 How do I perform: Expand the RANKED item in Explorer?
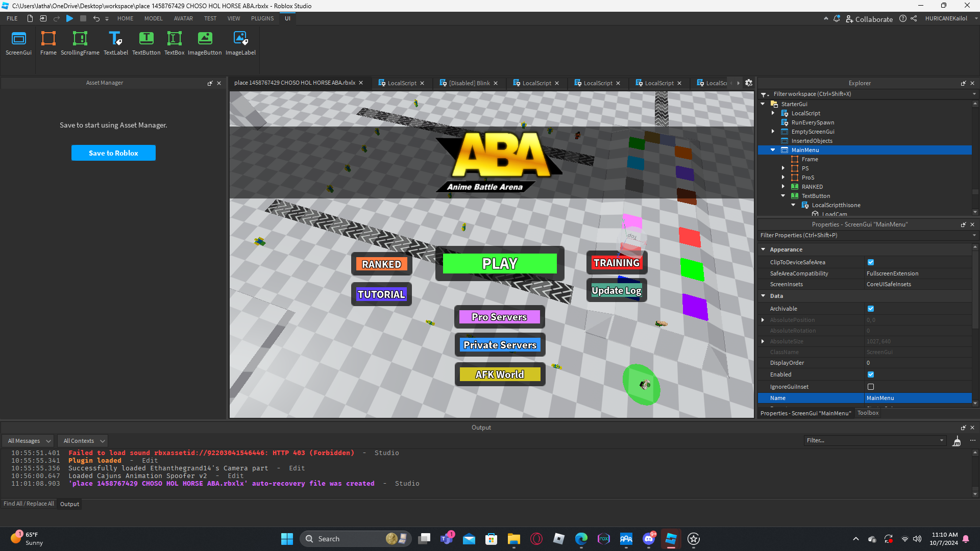click(783, 187)
